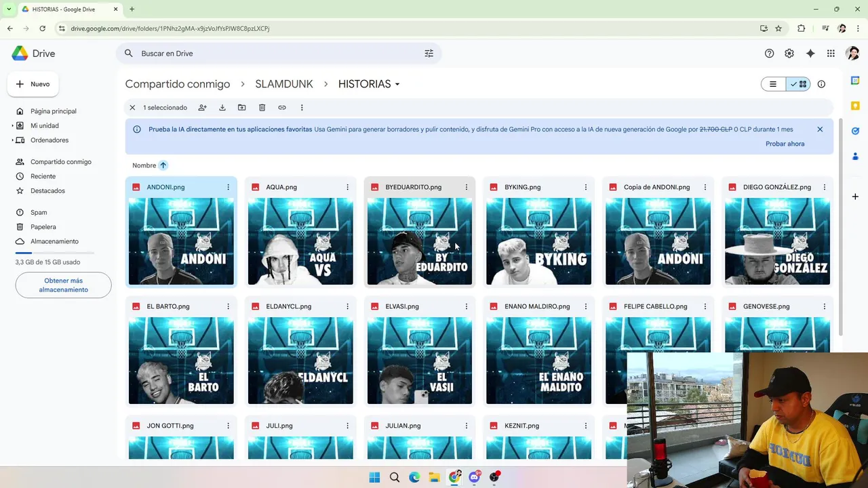Reverse the Nombre sort direction
The width and height of the screenshot is (868, 488).
(163, 165)
